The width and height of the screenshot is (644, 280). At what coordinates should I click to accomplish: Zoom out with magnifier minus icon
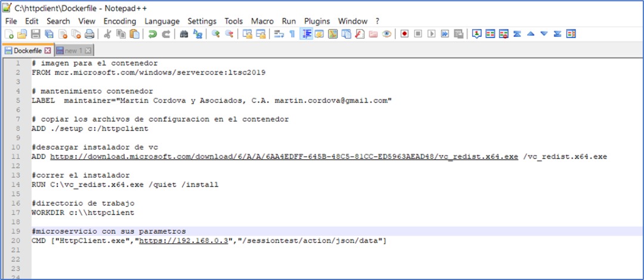tap(229, 35)
